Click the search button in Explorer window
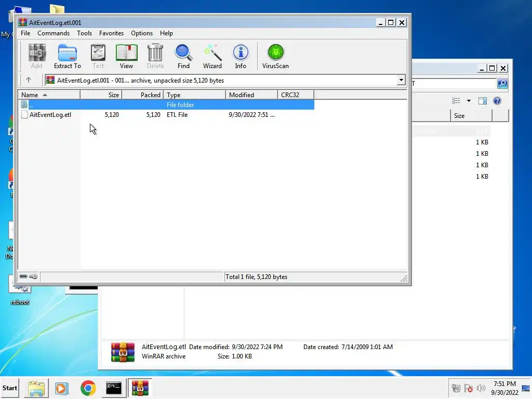Image resolution: width=532 pixels, height=399 pixels. coord(502,83)
